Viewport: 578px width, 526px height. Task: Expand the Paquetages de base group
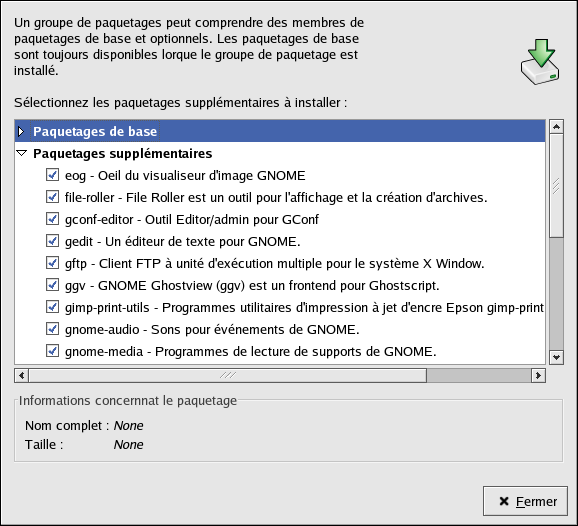[21, 131]
